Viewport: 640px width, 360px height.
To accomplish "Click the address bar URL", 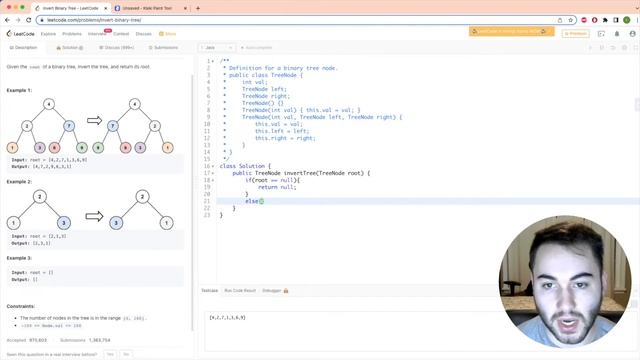I will [x=94, y=20].
